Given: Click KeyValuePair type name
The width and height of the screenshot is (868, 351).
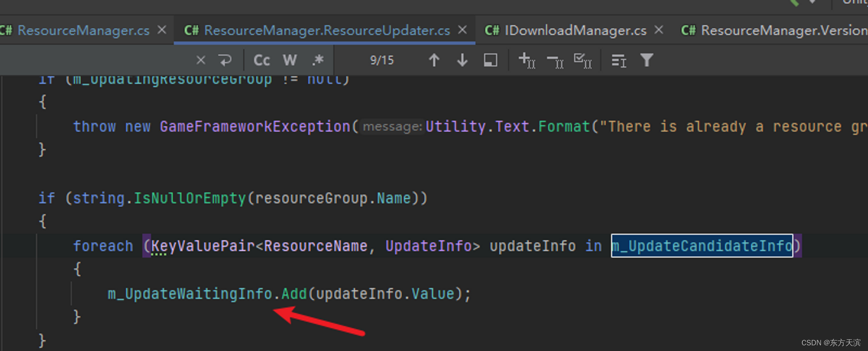Looking at the screenshot, I should click(x=203, y=246).
